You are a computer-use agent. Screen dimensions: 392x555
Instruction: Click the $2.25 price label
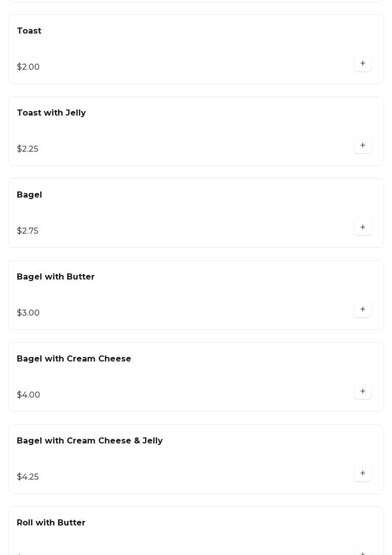(x=27, y=149)
